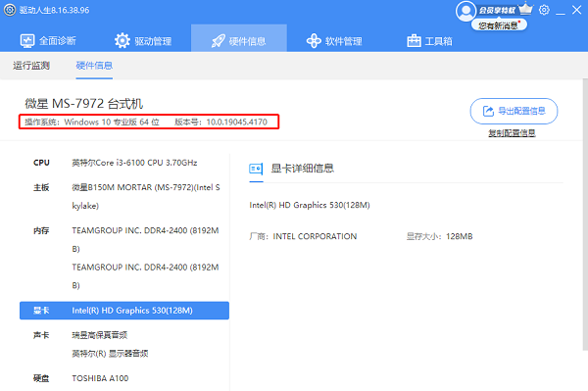The image size is (588, 391).
Task: Select the 硬盘 TOSHIBA A100 row
Action: coord(124,378)
